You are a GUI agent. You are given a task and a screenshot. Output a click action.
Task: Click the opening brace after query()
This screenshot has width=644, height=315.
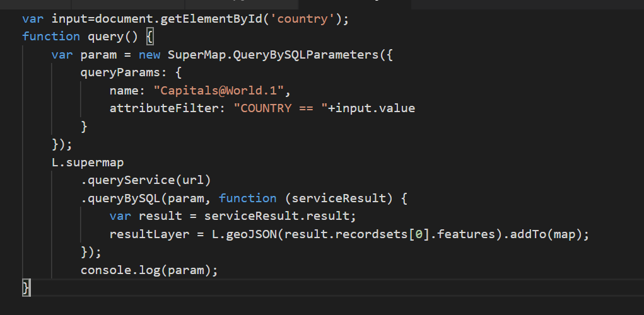pyautogui.click(x=149, y=37)
